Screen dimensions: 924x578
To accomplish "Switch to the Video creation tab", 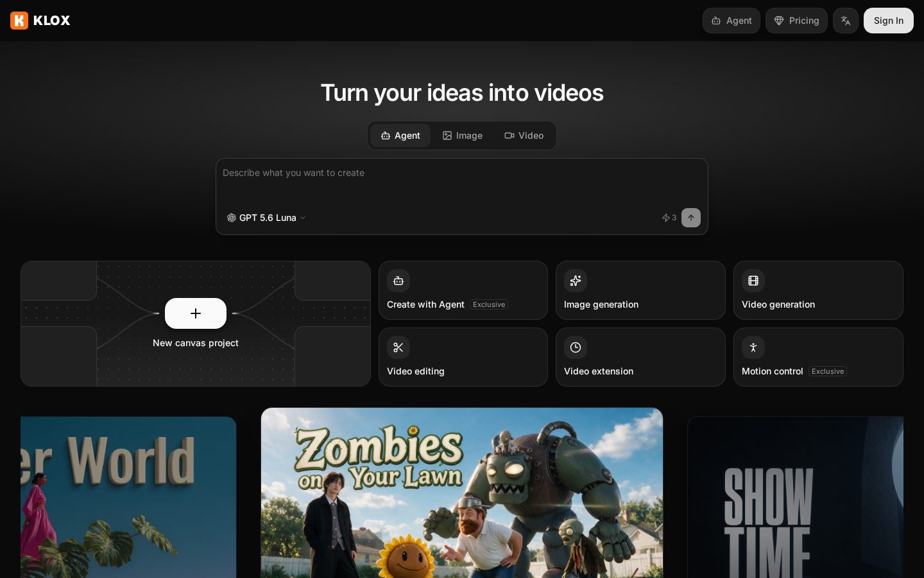I will [x=524, y=136].
